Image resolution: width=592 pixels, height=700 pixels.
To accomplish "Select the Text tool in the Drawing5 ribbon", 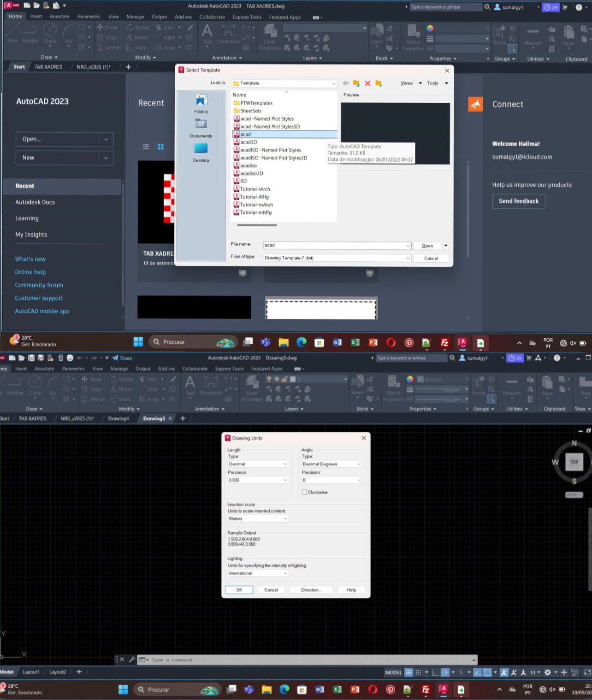I will [190, 385].
